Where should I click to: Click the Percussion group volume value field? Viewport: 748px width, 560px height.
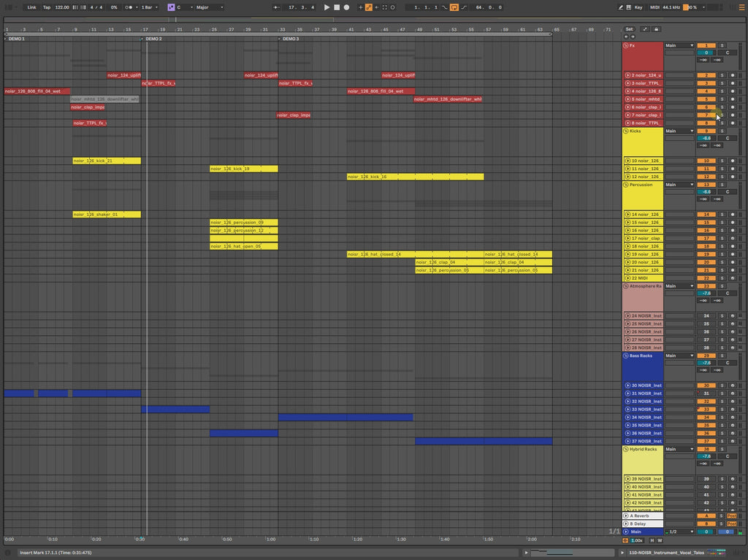706,192
